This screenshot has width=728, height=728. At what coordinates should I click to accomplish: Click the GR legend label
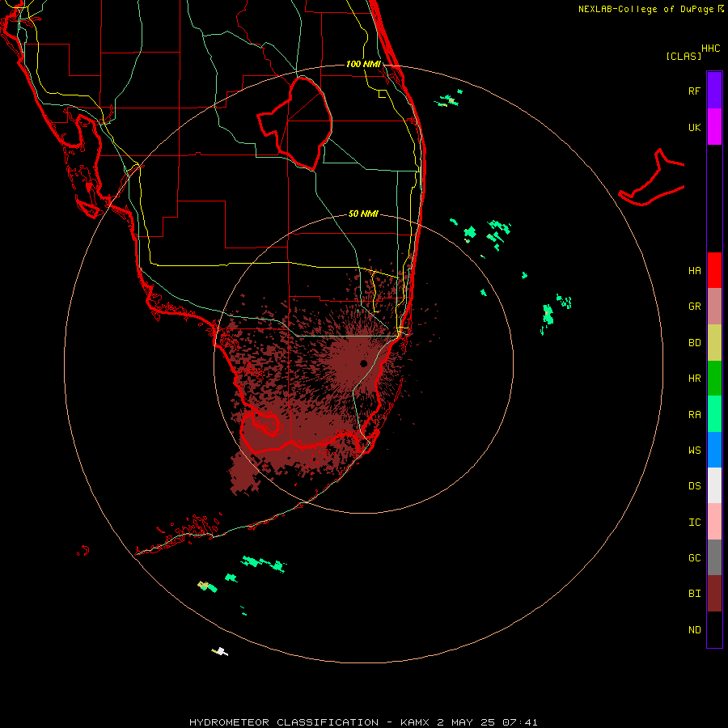click(694, 307)
